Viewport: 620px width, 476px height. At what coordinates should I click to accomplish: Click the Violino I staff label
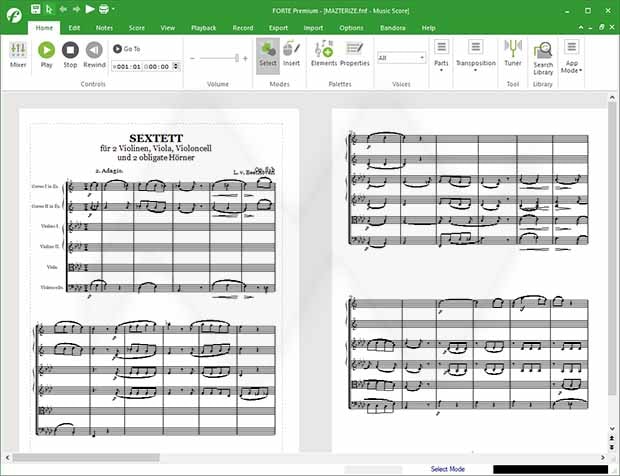[x=50, y=226]
